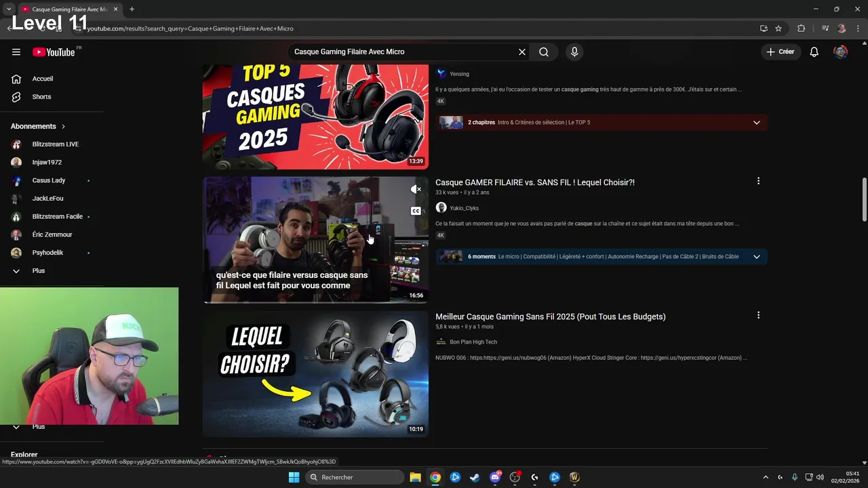
Task: Open the Lequel Choisir thumbnail
Action: coord(315,374)
